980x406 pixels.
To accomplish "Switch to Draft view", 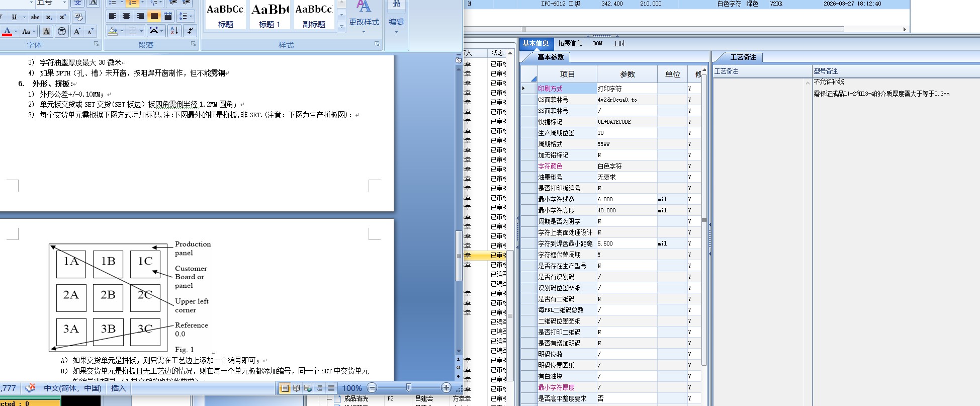I will click(331, 388).
